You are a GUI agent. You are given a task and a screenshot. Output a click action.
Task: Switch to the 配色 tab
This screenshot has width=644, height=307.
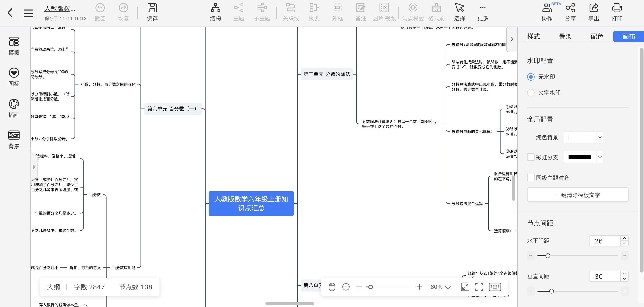[597, 36]
